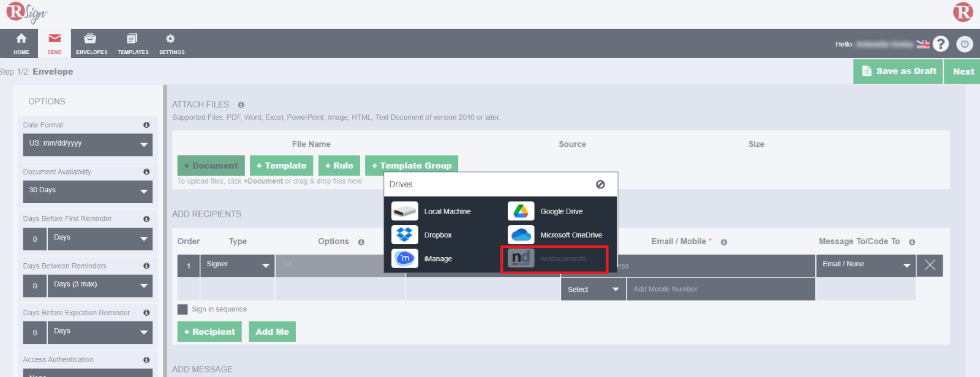Show info for Attach Files
This screenshot has width=980, height=377.
tap(241, 105)
